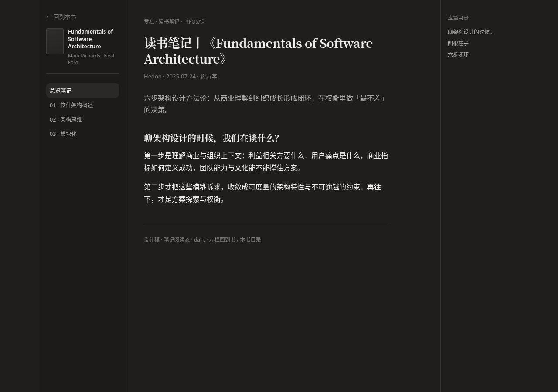Jump to 聊架构设计的时候 in contents
The height and width of the screenshot is (392, 558).
point(470,32)
